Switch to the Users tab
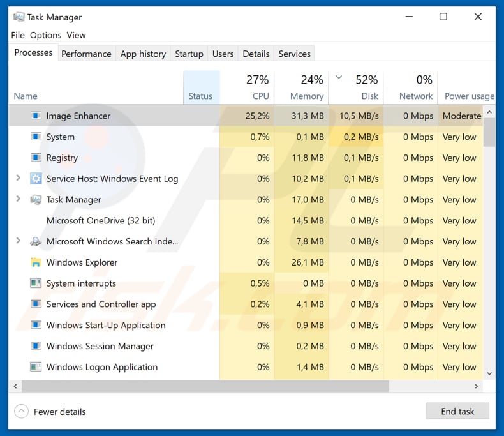The image size is (504, 436). tap(223, 54)
